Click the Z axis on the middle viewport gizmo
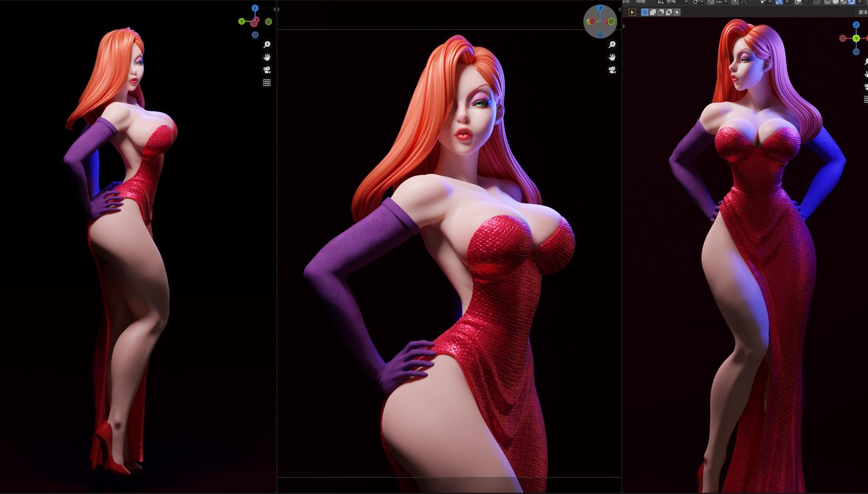 [x=600, y=8]
